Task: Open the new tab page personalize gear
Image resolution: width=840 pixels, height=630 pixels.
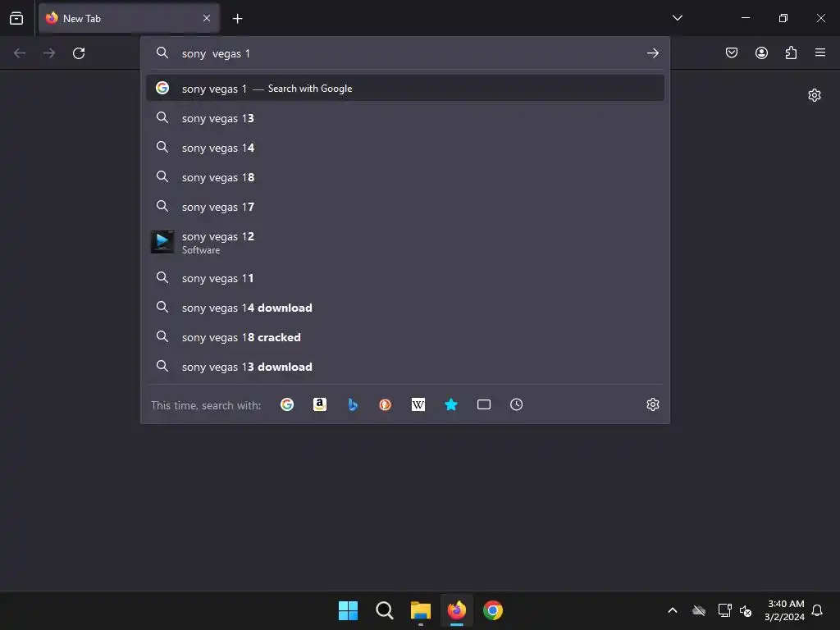Action: tap(815, 95)
